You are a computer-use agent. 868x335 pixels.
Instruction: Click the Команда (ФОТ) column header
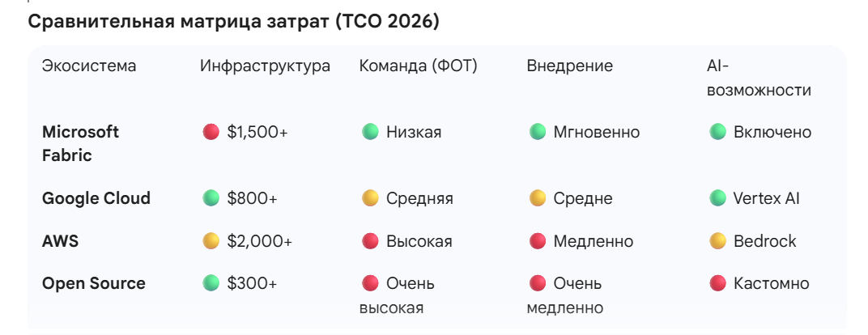pyautogui.click(x=418, y=66)
